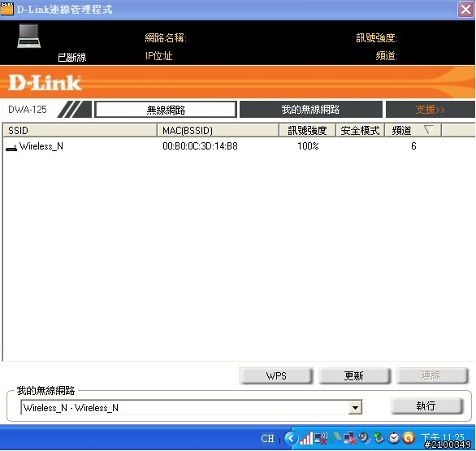Click the router icon beside Wireless_N
The image size is (476, 451).
point(11,148)
